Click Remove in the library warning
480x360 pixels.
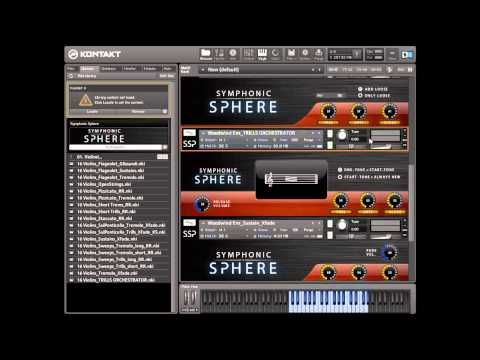138,111
